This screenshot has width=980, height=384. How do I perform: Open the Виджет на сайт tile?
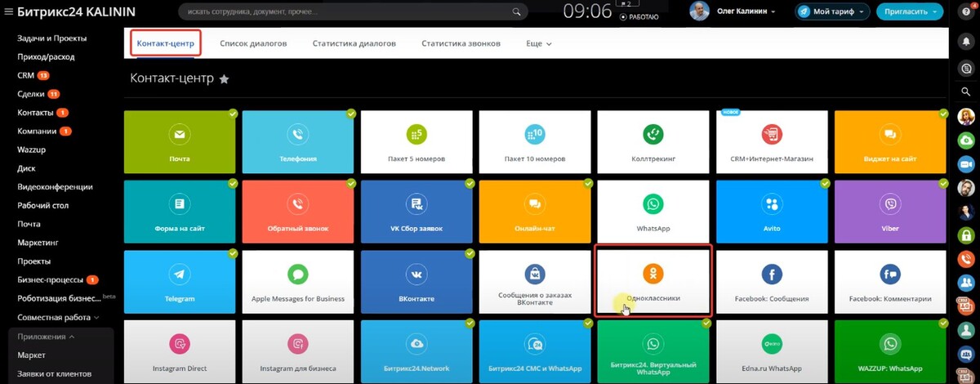tap(890, 142)
